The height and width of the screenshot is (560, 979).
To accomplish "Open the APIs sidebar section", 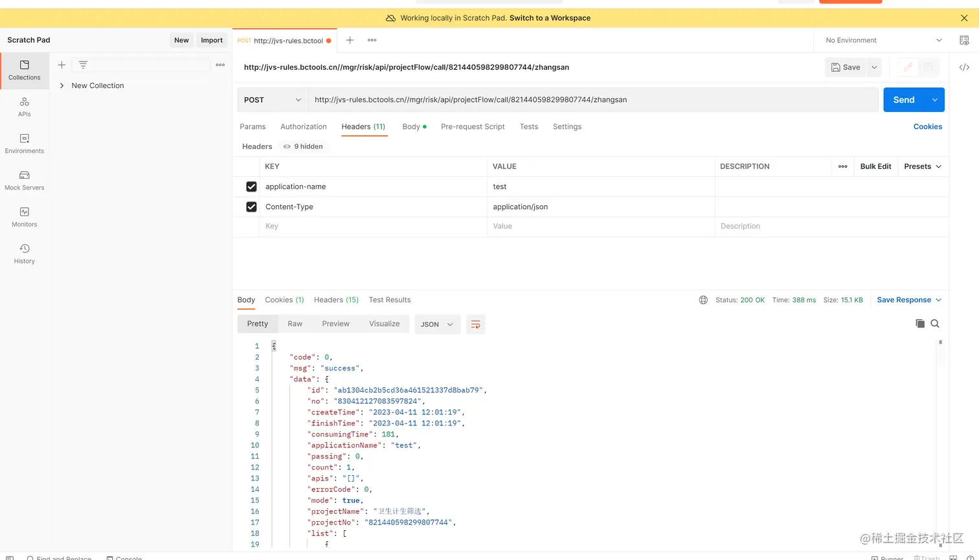I will [25, 107].
